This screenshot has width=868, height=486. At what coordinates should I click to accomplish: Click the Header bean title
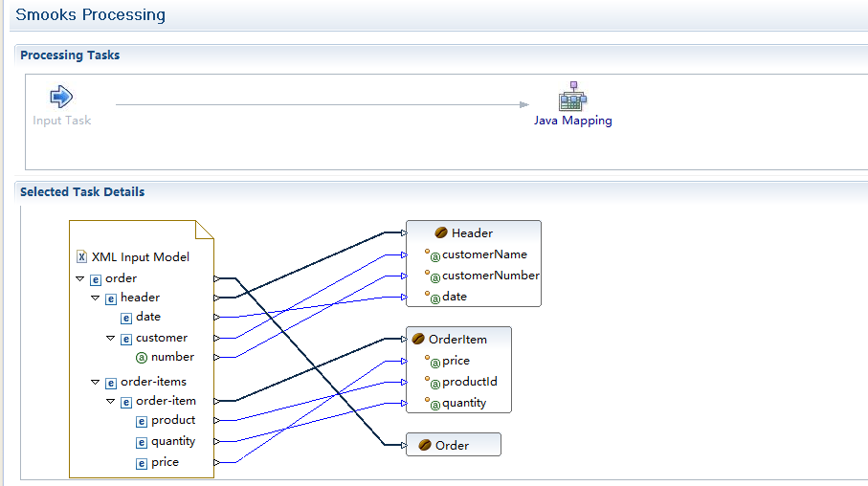click(x=472, y=233)
